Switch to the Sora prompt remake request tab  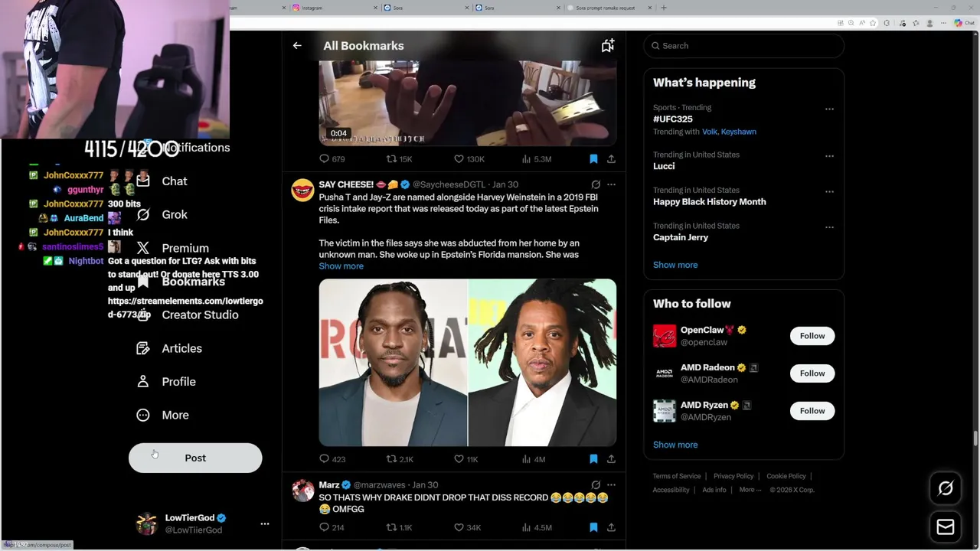[x=609, y=8]
